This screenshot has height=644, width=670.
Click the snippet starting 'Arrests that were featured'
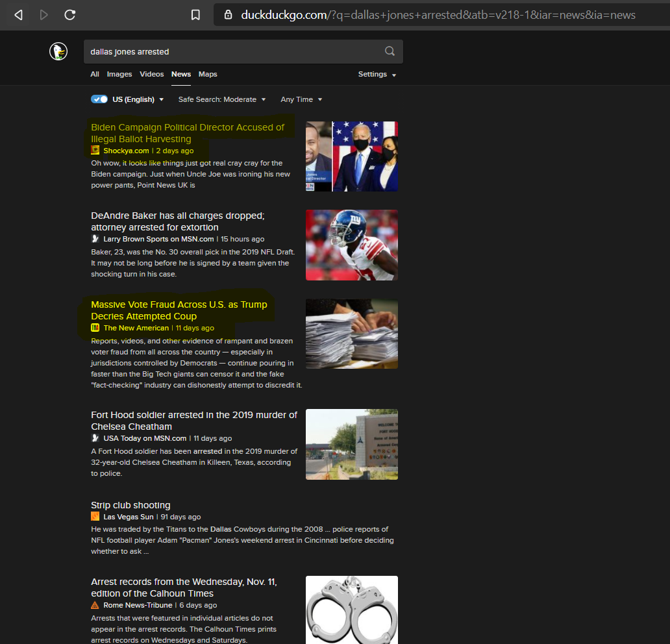tap(184, 628)
